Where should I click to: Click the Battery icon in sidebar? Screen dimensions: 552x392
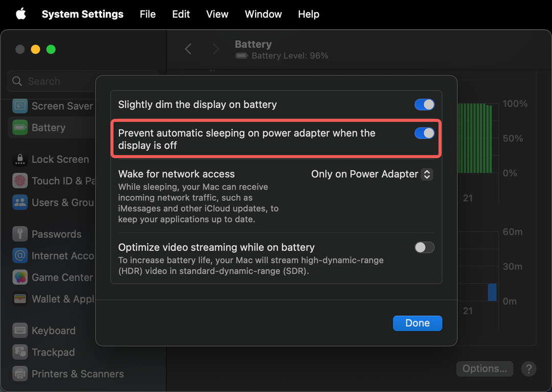click(x=20, y=128)
